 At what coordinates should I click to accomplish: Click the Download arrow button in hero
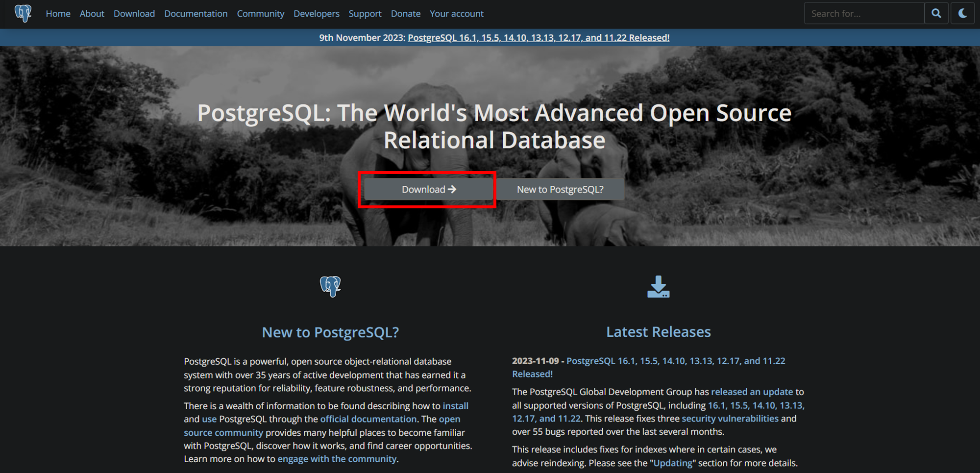[429, 189]
